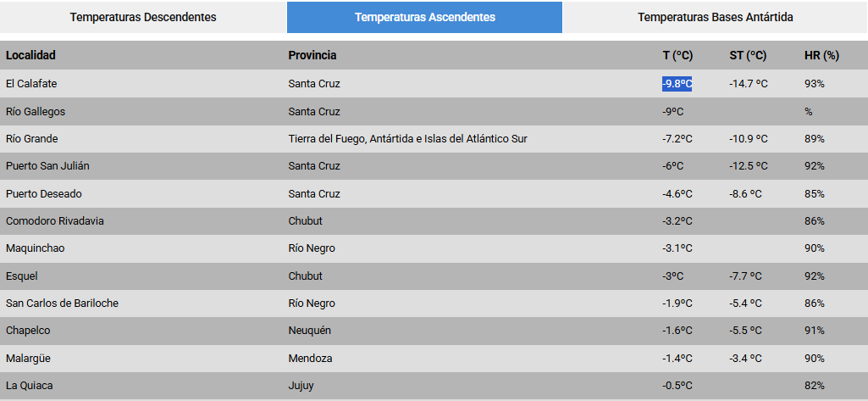The width and height of the screenshot is (868, 401).
Task: Click the Esquel locality name
Action: 22,276
